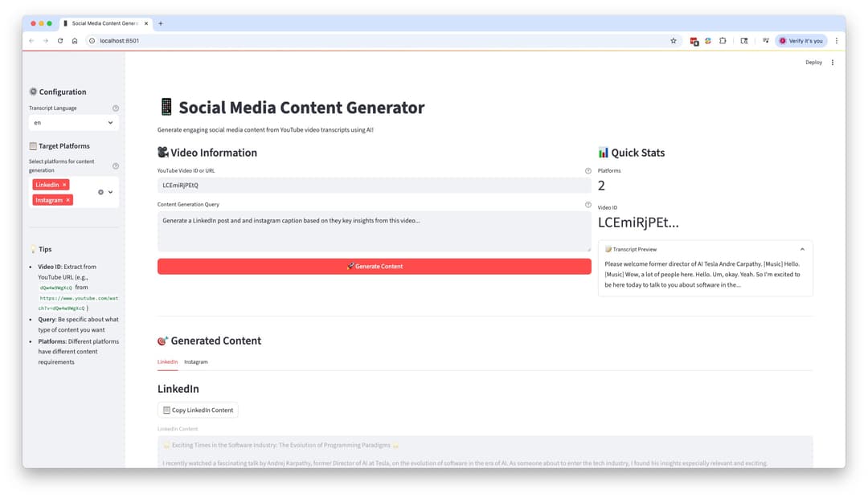
Task: Click help icon for YouTube Video ID field
Action: click(588, 171)
